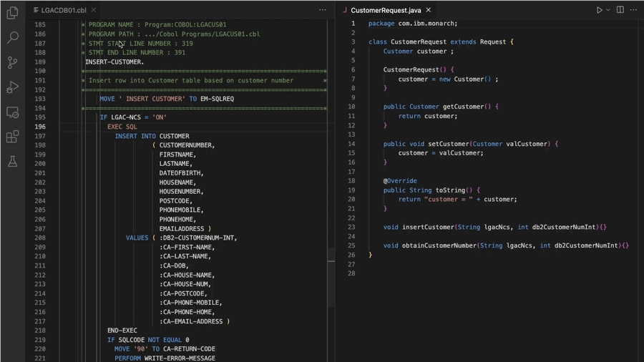Image resolution: width=644 pixels, height=362 pixels.
Task: Run the Java file with play button
Action: pos(599,10)
